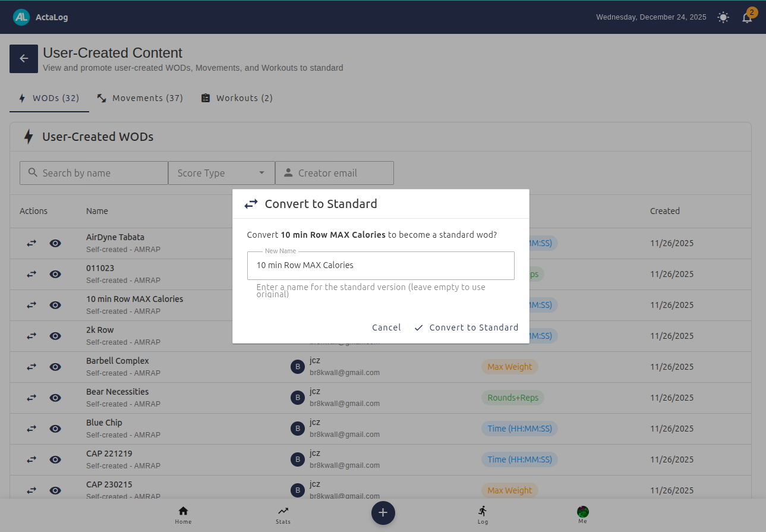Switch to the Movements (37) tab
This screenshot has width=766, height=532.
pyautogui.click(x=140, y=98)
